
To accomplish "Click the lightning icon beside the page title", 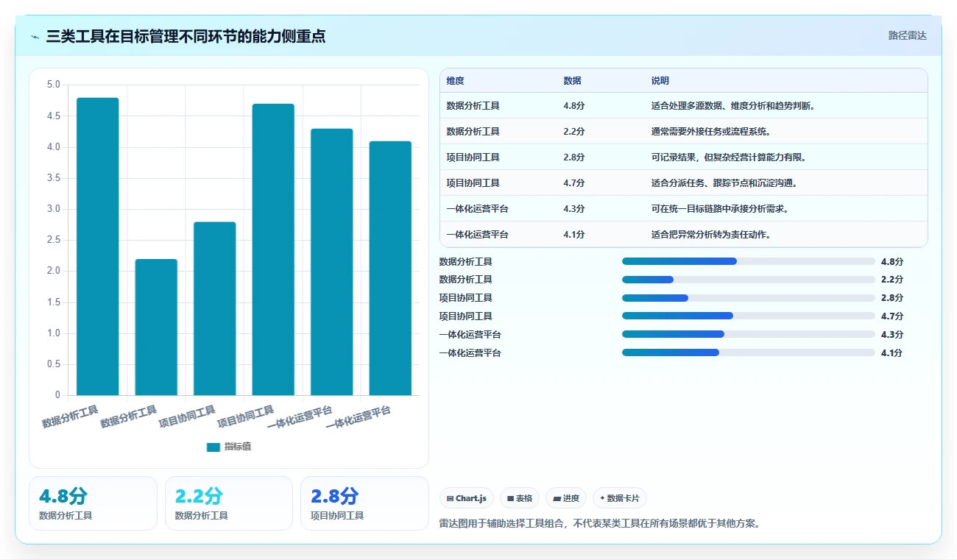I will [x=35, y=37].
